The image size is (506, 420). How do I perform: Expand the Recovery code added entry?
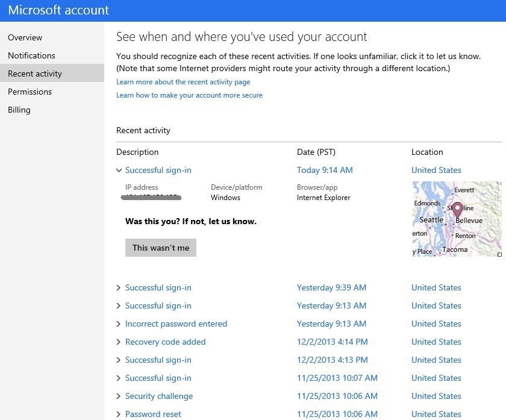click(x=119, y=342)
